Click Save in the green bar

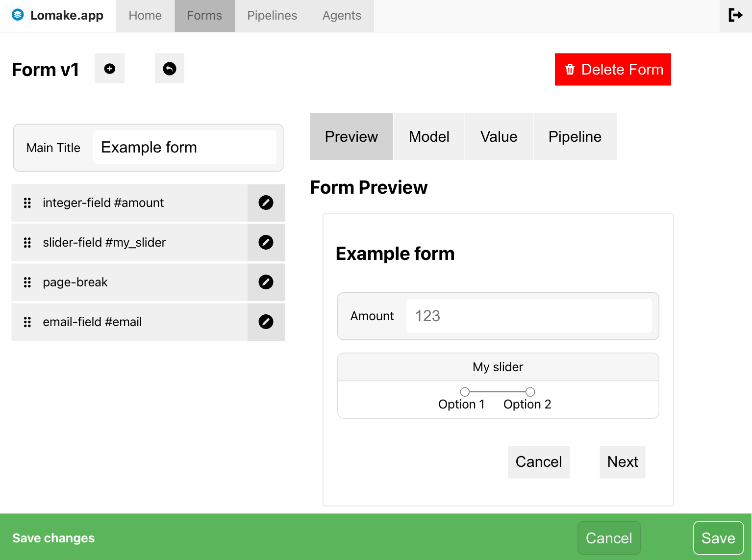click(719, 538)
